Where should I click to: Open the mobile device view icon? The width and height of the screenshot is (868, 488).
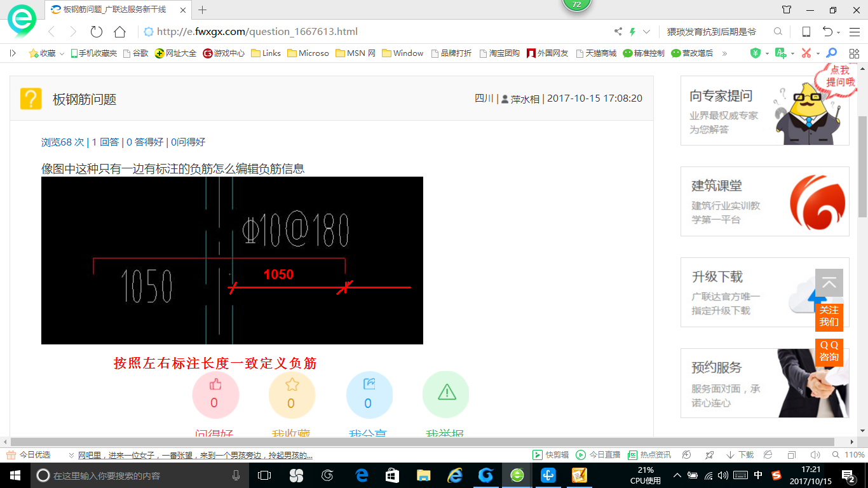[x=806, y=32]
